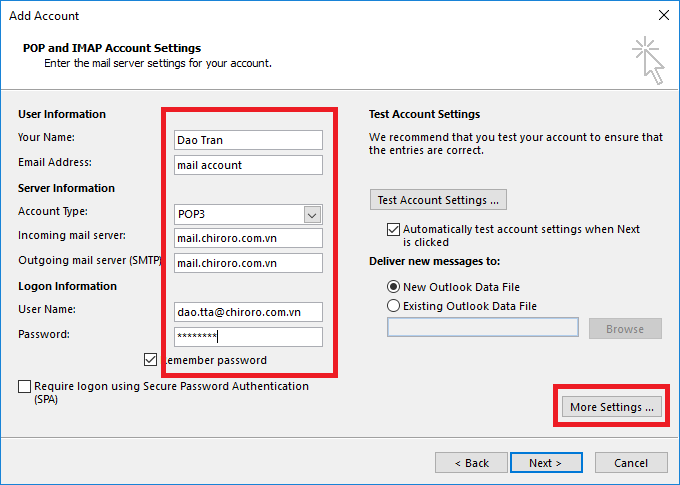Open the Account Type dropdown
Viewport: 680px width, 485px height.
(312, 214)
